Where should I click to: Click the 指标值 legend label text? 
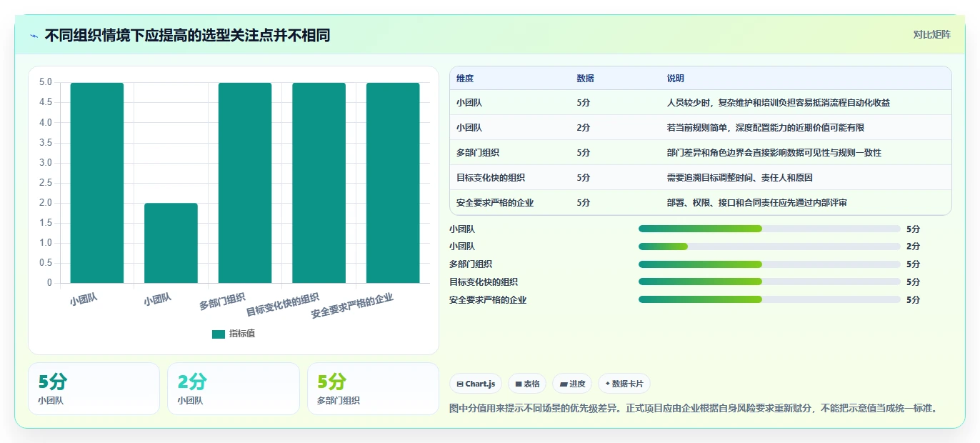242,334
